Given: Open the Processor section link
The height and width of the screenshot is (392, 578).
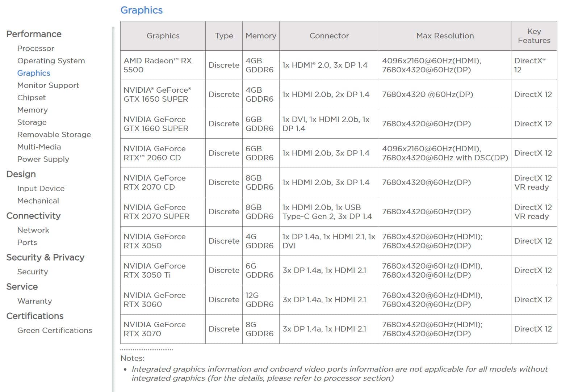Looking at the screenshot, I should (35, 49).
